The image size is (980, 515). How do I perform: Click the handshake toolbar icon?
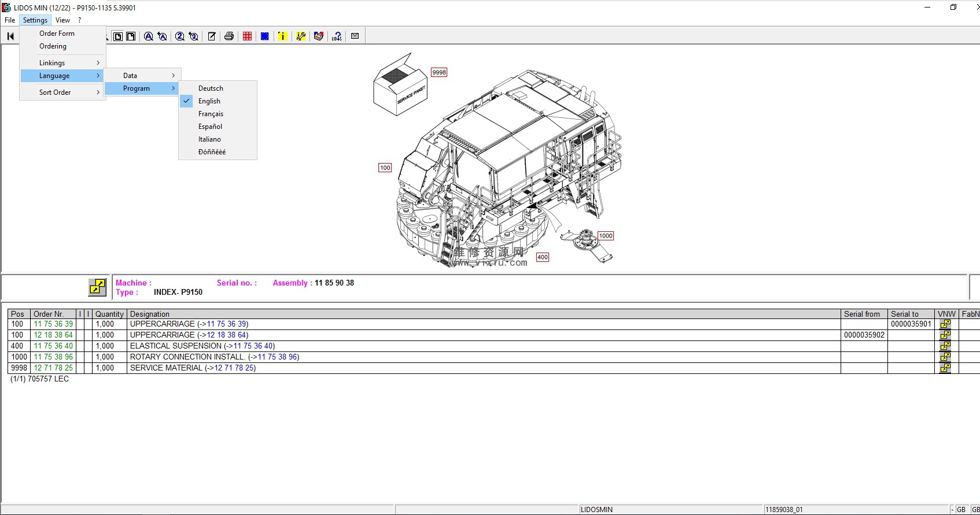pyautogui.click(x=319, y=36)
